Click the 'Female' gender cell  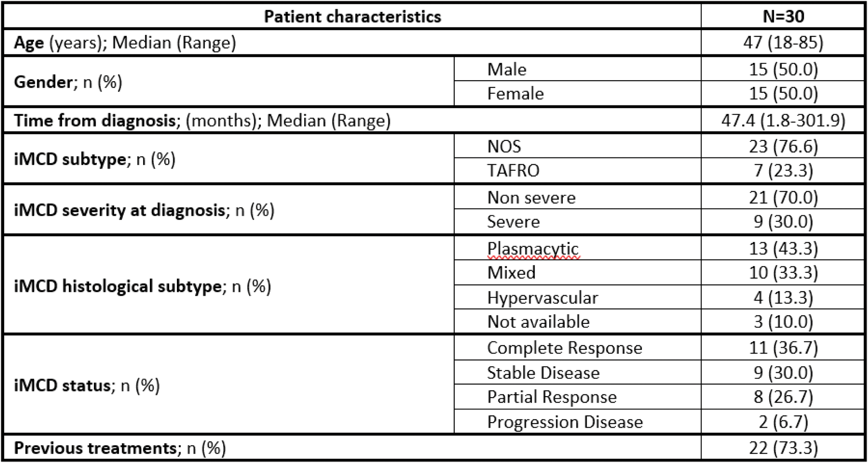coord(515,94)
